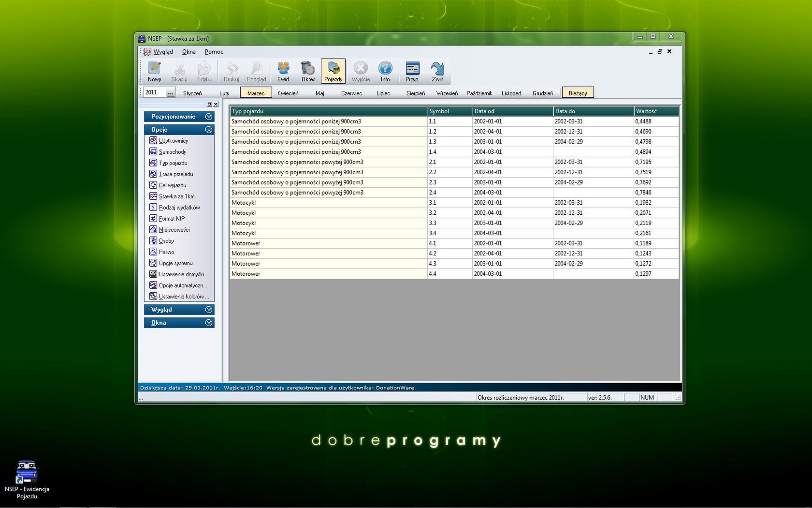Switch to Wrzesień month tab
The width and height of the screenshot is (812, 508).
pyautogui.click(x=447, y=93)
